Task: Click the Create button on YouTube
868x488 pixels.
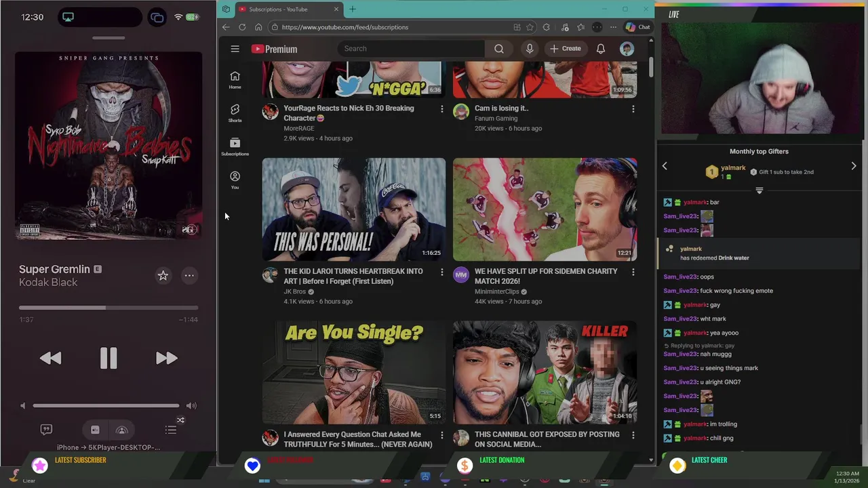Action: pos(565,49)
